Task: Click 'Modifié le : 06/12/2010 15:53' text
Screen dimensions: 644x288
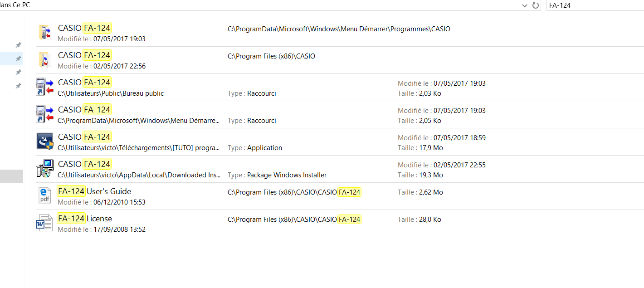Action: coord(102,202)
